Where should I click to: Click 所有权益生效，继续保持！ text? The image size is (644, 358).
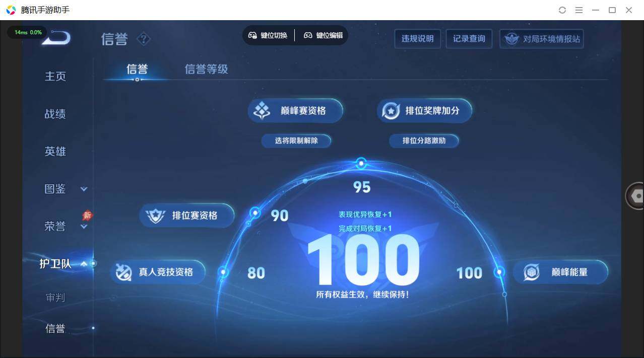click(363, 295)
